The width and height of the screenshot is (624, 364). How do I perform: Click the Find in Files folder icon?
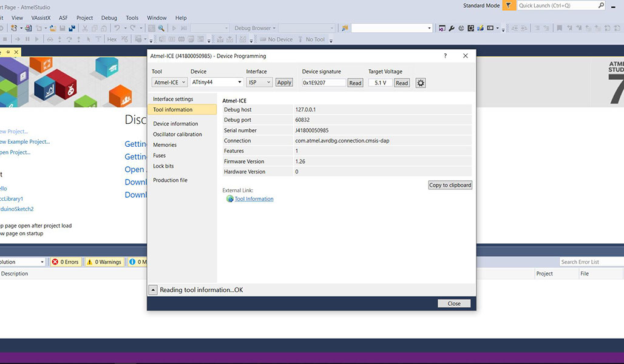345,29
